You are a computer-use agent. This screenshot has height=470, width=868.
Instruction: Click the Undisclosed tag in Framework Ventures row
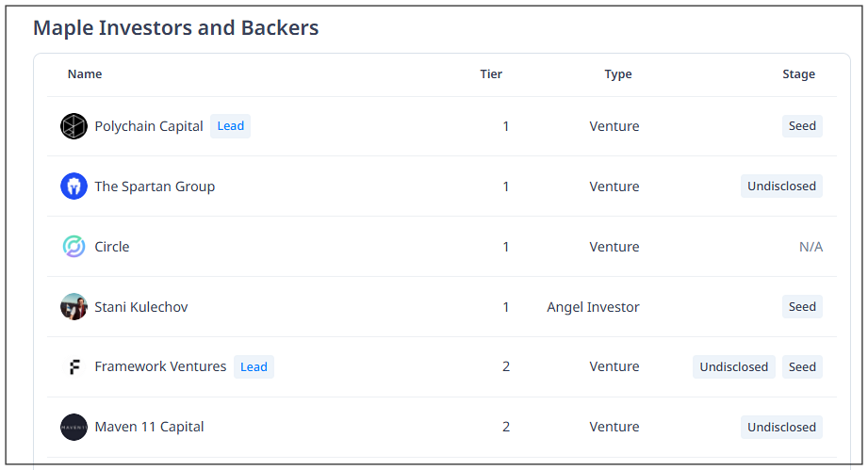733,367
